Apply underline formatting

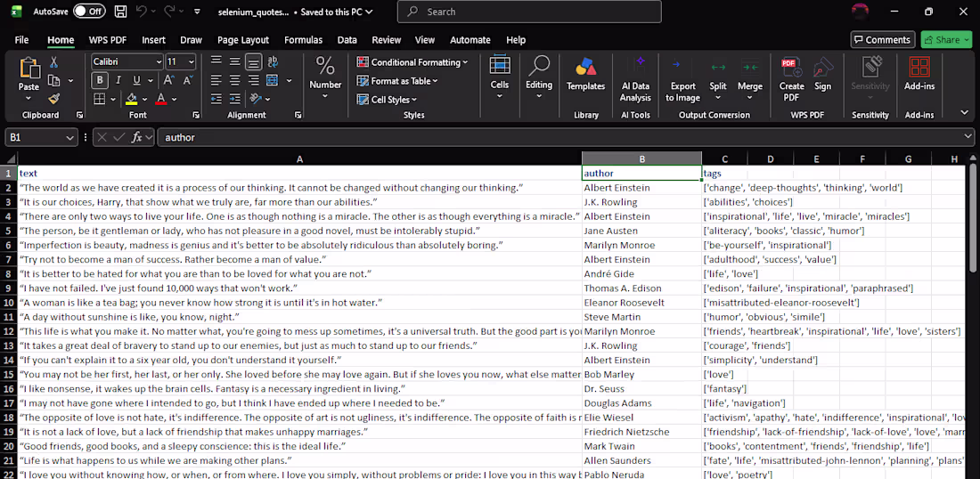[135, 80]
